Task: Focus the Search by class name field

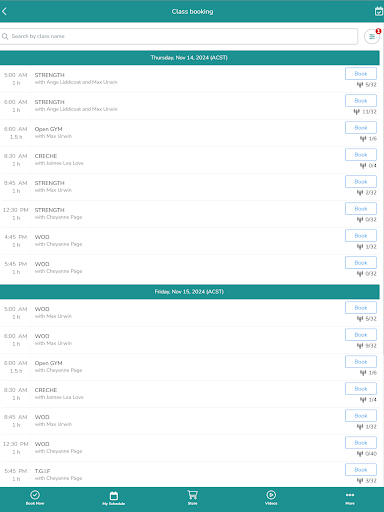Action: (x=179, y=36)
